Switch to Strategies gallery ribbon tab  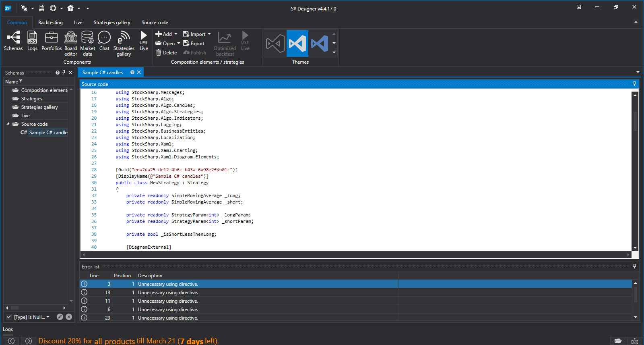point(112,23)
